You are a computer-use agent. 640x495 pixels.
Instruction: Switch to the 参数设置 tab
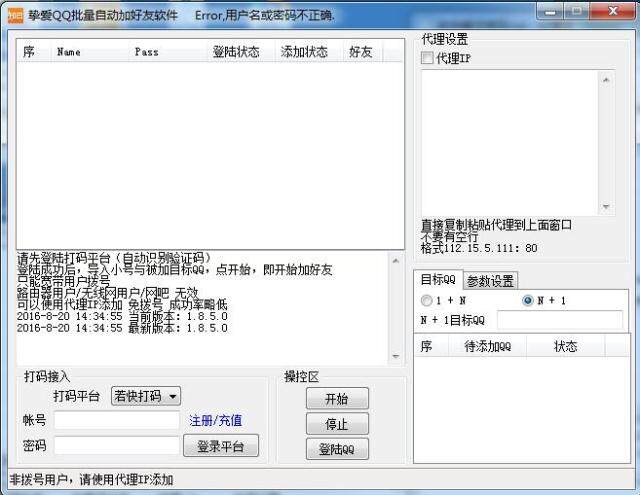tap(490, 281)
